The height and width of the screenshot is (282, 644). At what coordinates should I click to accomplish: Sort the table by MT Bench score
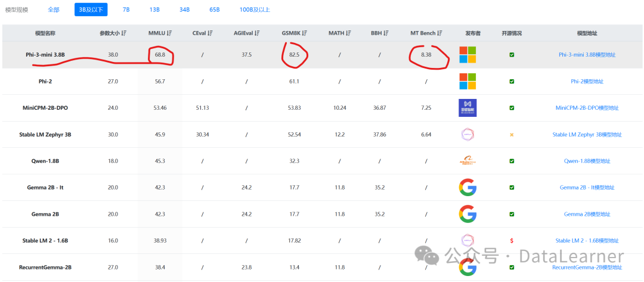pos(438,33)
